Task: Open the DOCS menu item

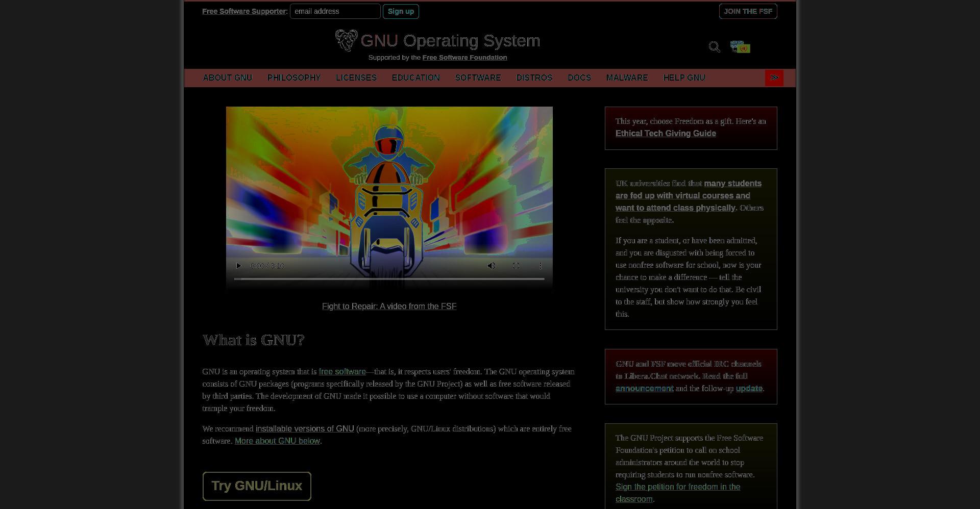Action: (x=579, y=78)
